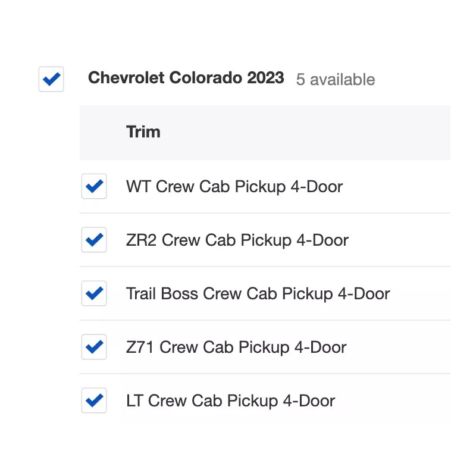
Task: Select the ZR2 trim table row
Action: coord(393,240)
